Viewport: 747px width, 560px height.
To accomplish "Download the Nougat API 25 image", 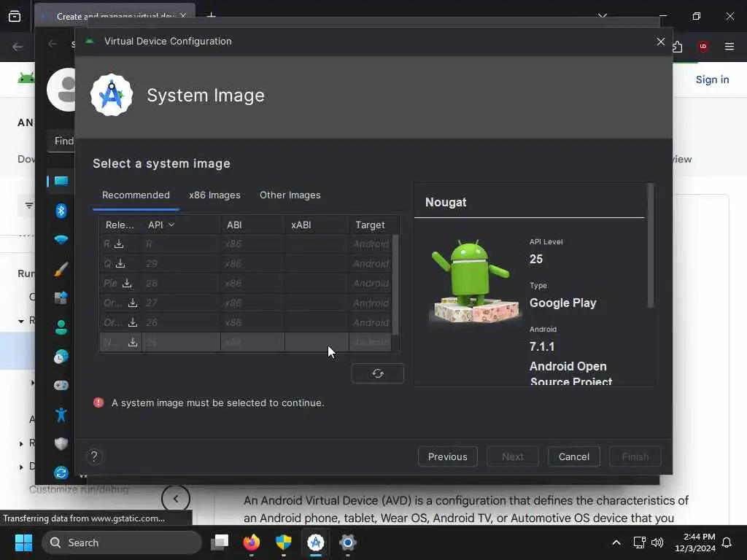I will 133,342.
